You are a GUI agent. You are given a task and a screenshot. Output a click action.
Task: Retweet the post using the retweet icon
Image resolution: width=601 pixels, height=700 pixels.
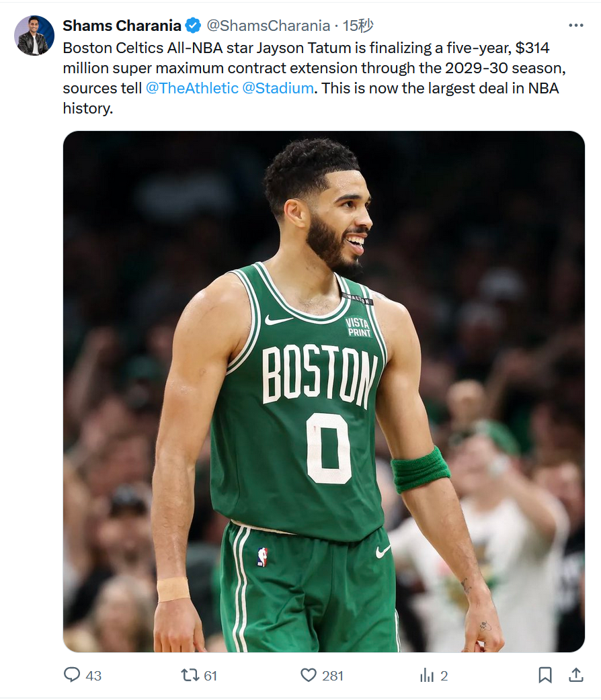click(x=190, y=674)
